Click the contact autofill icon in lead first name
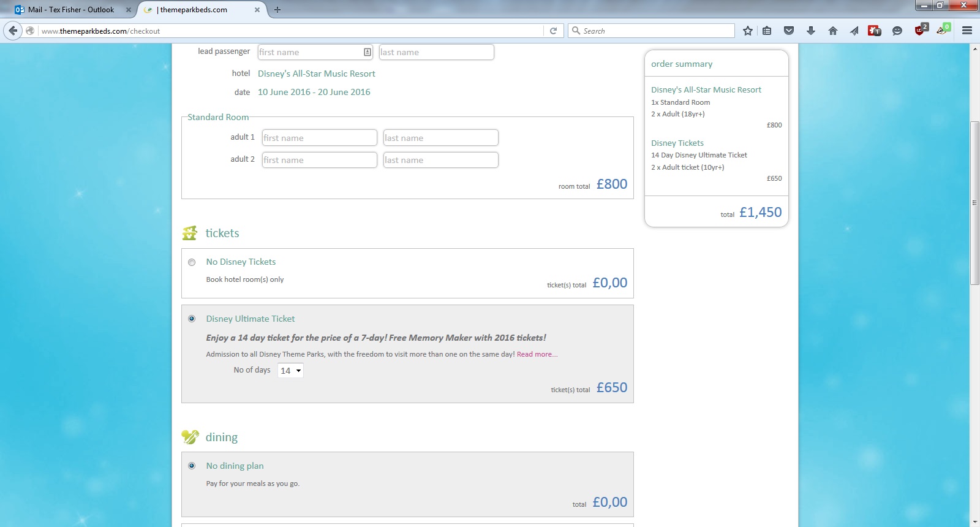The width and height of the screenshot is (980, 527). point(367,52)
